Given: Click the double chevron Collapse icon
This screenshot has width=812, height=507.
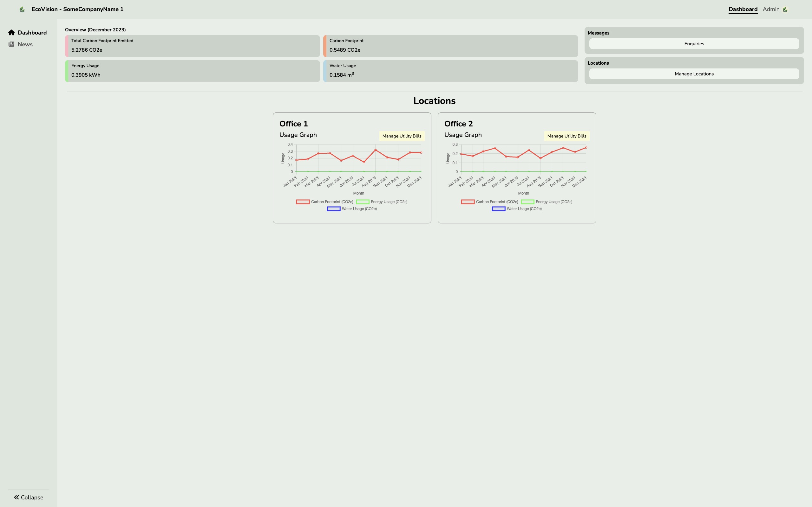Looking at the screenshot, I should click(x=16, y=497).
